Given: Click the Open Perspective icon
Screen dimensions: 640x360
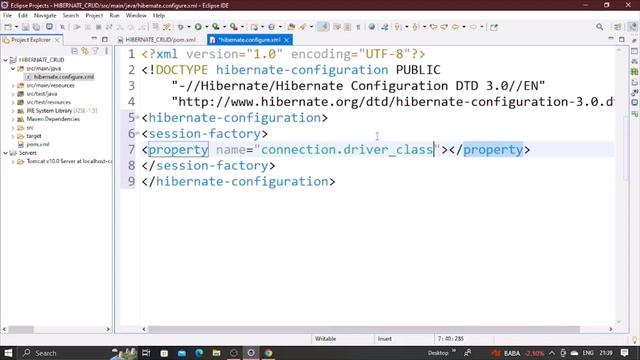Looking at the screenshot, I should [x=617, y=27].
